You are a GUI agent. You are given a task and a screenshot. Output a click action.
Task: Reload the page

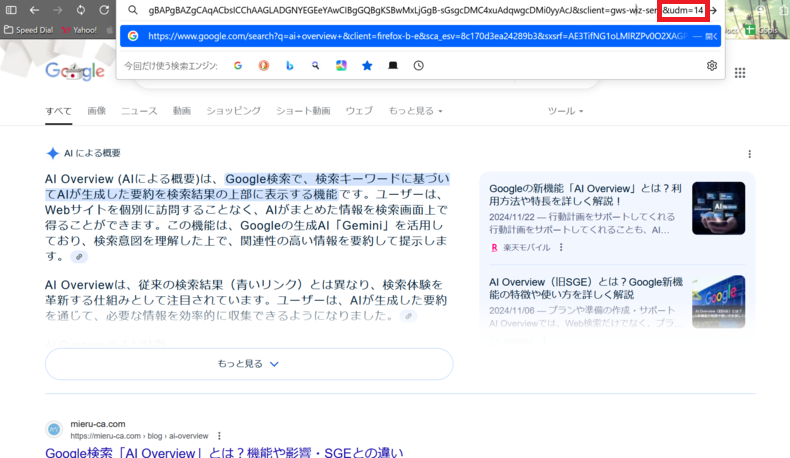pos(104,10)
